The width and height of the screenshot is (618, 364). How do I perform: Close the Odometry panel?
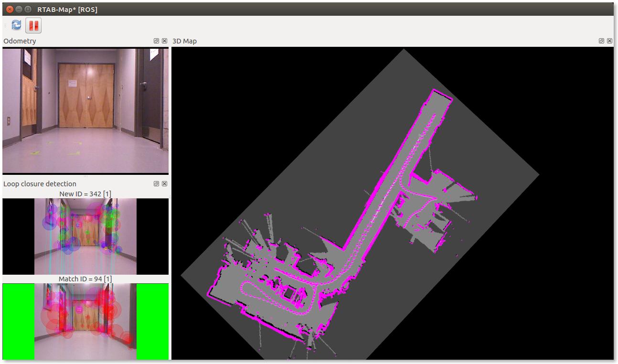164,41
